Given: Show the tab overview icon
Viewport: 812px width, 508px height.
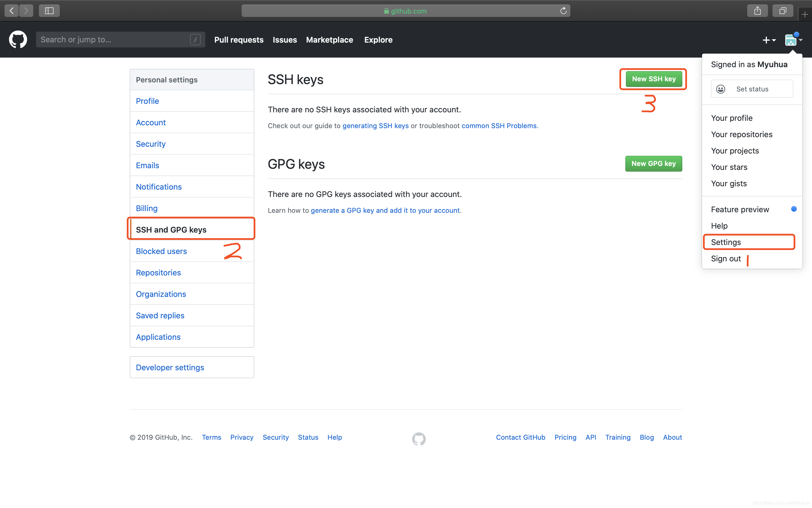Looking at the screenshot, I should point(782,11).
